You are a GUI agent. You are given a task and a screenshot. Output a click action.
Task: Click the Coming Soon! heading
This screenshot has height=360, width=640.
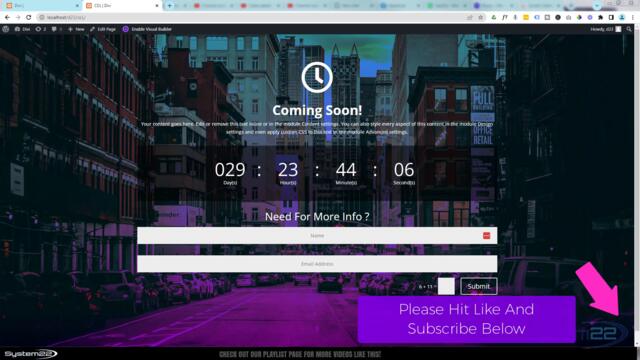click(x=317, y=110)
